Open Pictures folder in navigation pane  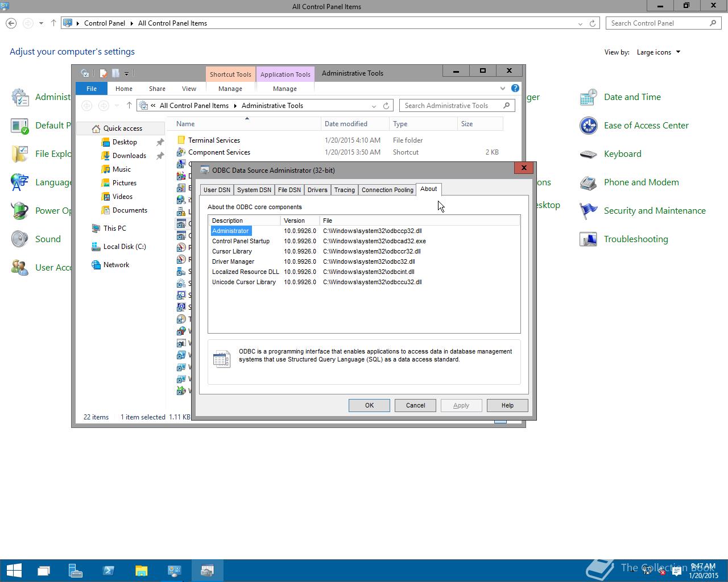[125, 183]
